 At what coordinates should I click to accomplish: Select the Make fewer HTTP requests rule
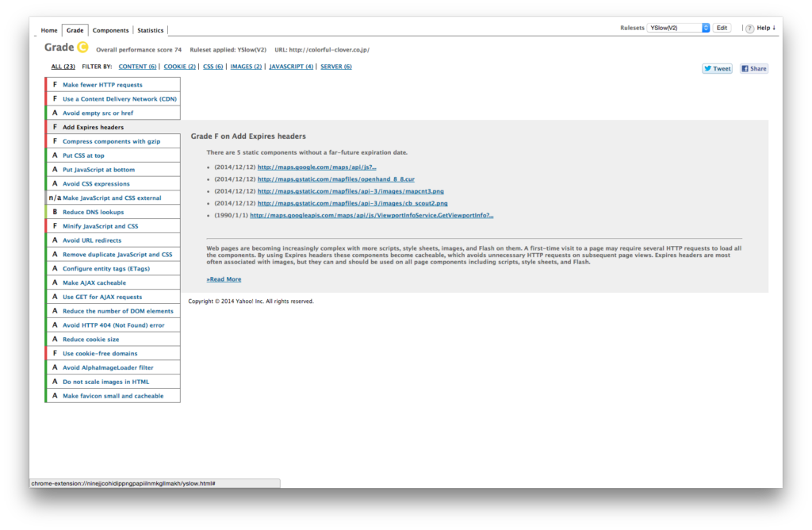pyautogui.click(x=102, y=85)
